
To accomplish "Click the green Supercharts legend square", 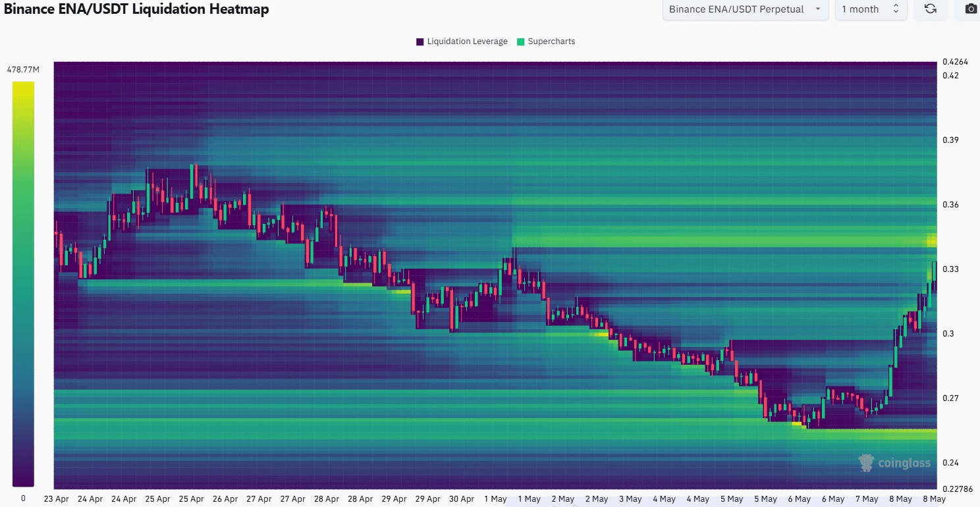I will 520,41.
